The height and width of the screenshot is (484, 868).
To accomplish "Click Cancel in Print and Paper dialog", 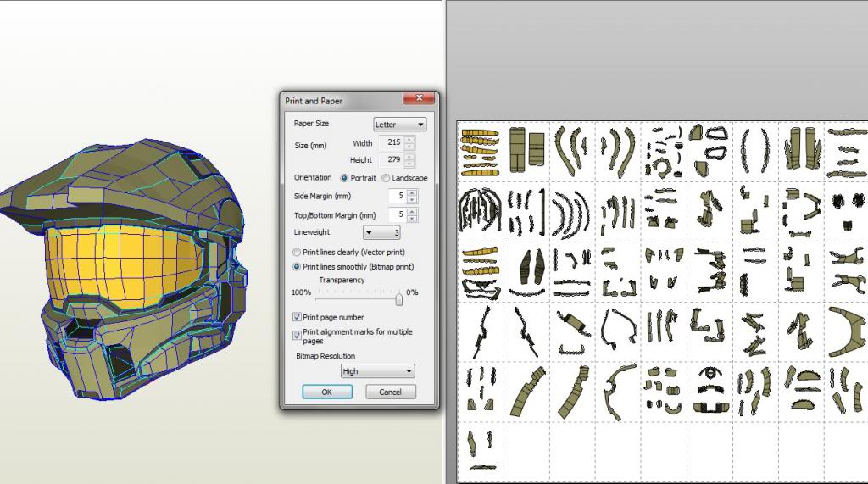I will 390,392.
